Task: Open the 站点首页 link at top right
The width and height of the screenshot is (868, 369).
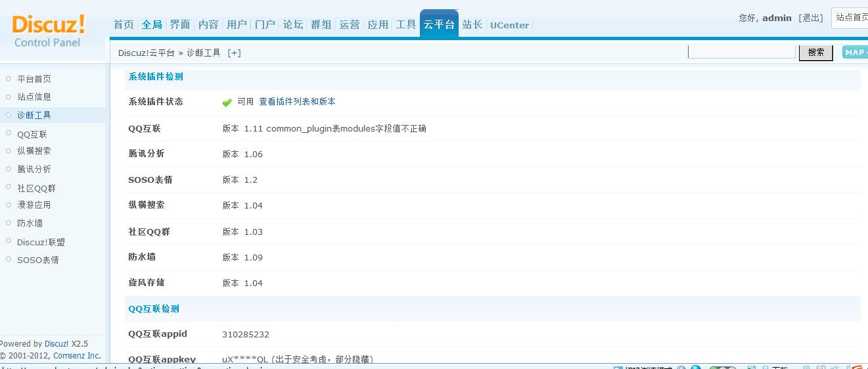Action: [x=850, y=18]
